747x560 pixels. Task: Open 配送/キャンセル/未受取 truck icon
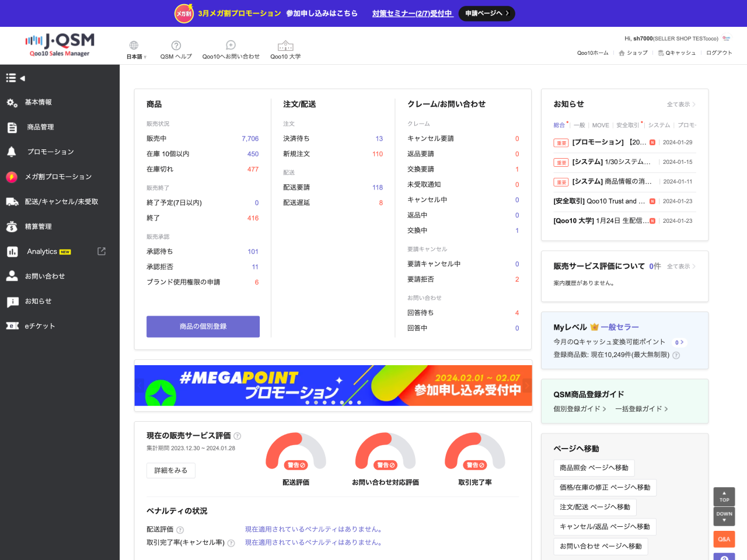pyautogui.click(x=12, y=202)
